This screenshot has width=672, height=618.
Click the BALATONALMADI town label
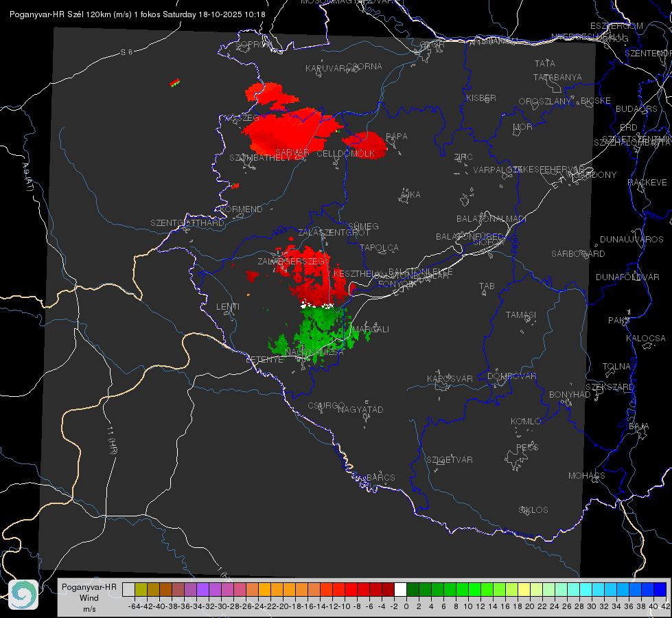point(491,219)
